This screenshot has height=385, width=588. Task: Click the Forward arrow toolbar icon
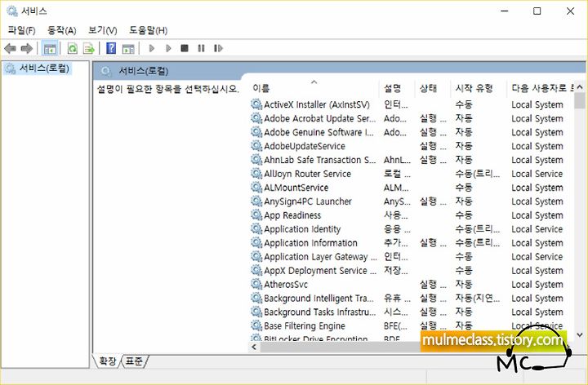click(x=27, y=48)
